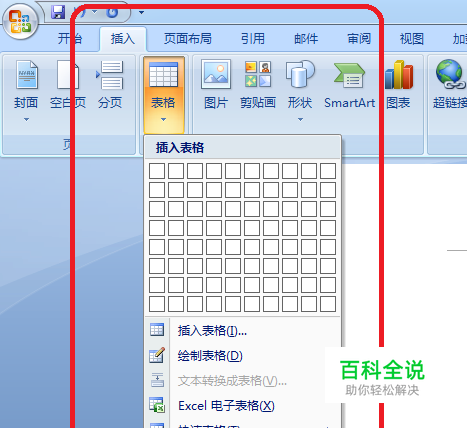Insert a blank page with 空白页
The height and width of the screenshot is (428, 467).
tap(68, 85)
